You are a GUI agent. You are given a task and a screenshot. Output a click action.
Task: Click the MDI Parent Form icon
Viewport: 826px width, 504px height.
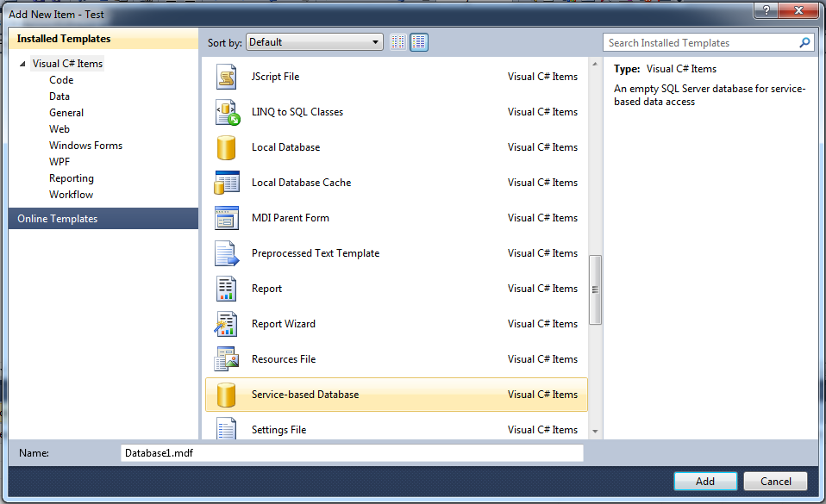[x=227, y=218]
